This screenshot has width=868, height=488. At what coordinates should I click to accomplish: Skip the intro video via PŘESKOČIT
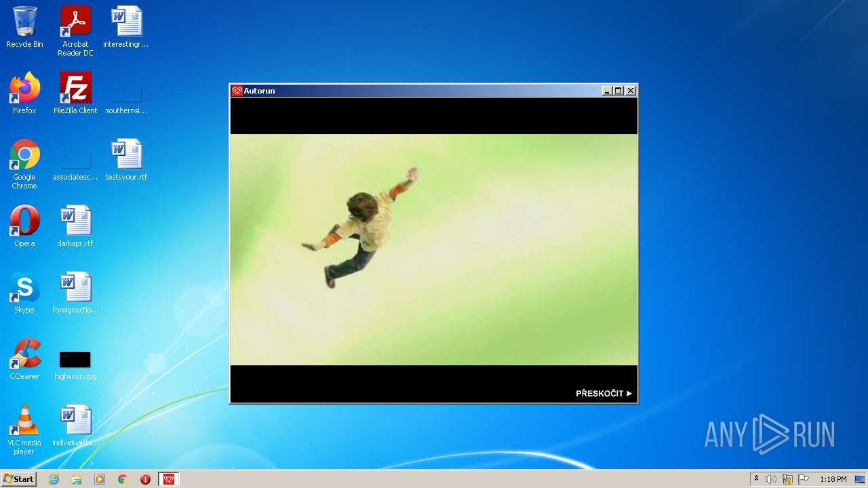[x=604, y=393]
